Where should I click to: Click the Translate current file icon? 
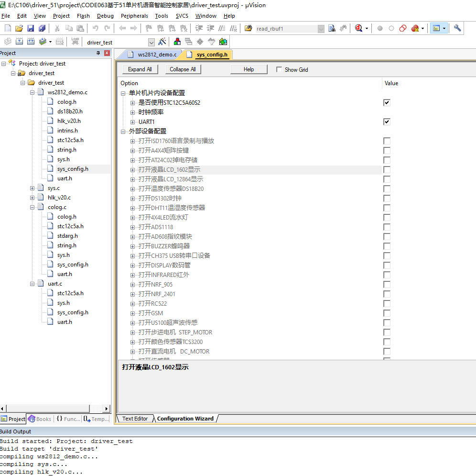click(8, 41)
